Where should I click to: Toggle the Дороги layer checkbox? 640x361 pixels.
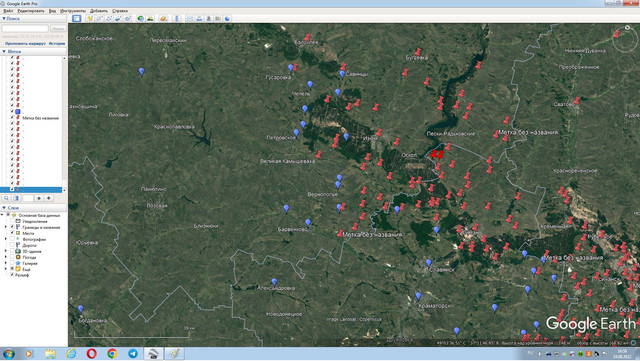click(x=12, y=245)
